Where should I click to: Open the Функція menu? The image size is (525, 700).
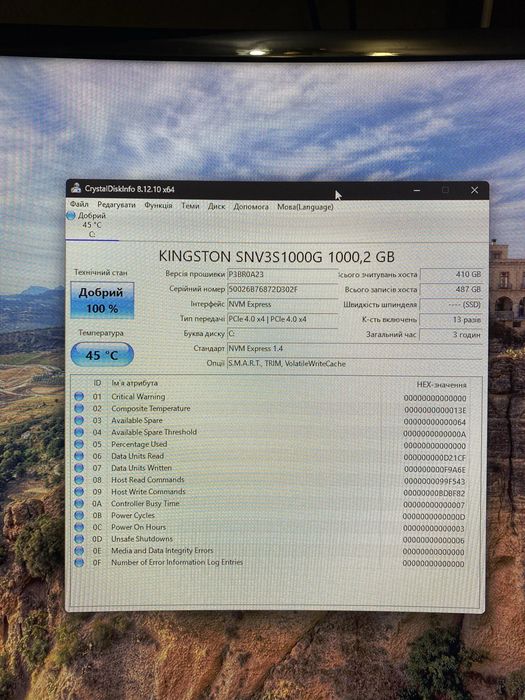(158, 205)
